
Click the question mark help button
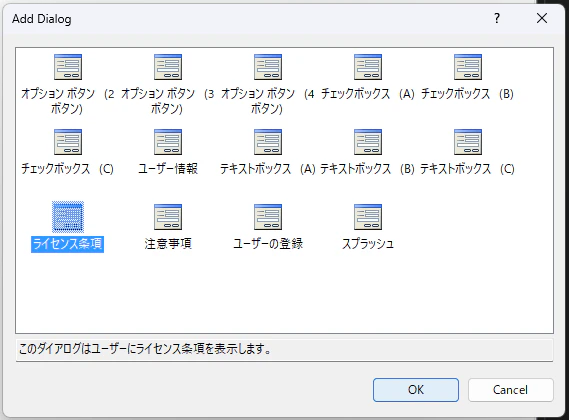[497, 18]
